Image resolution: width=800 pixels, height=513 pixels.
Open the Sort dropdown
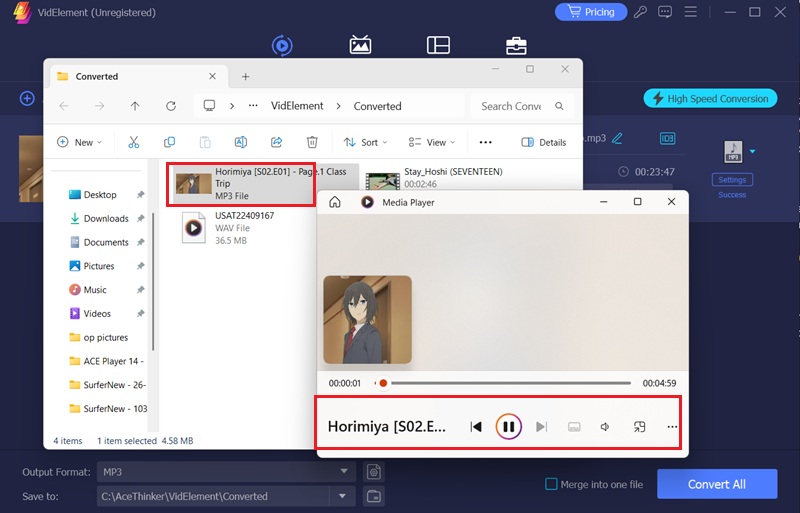pyautogui.click(x=365, y=142)
